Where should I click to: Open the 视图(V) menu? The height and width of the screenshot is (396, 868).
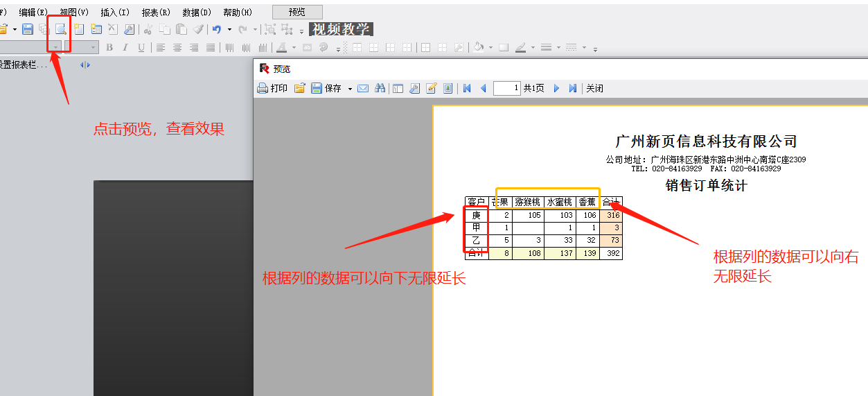pos(74,12)
